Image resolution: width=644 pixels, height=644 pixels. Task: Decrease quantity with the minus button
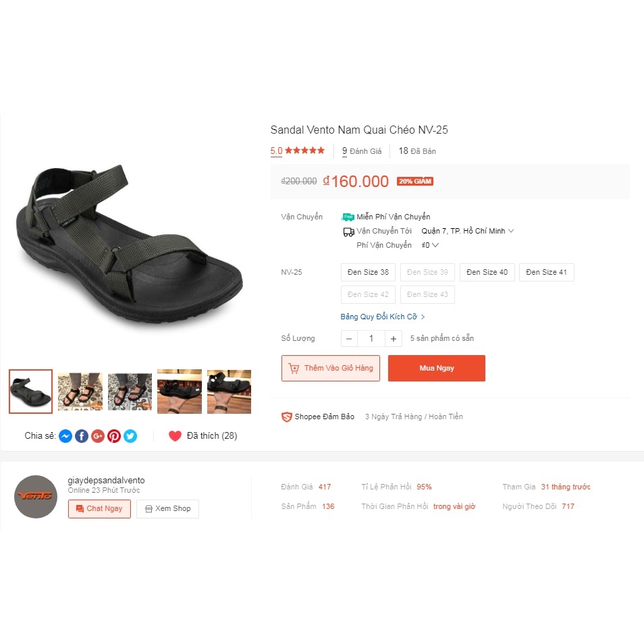tap(349, 339)
